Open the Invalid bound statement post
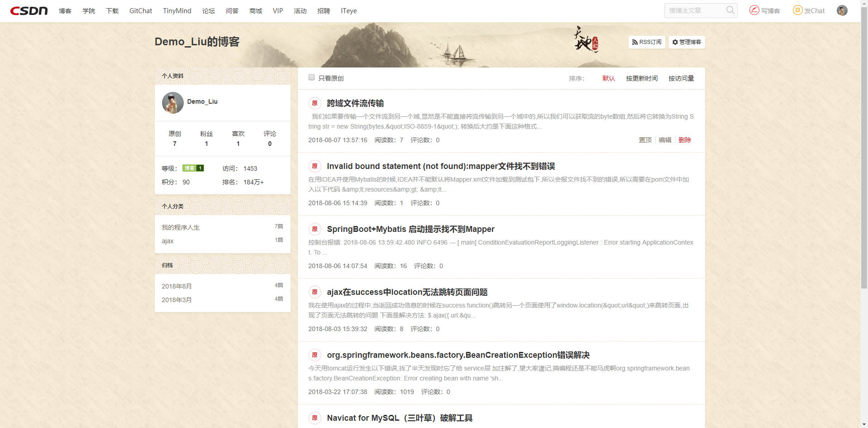This screenshot has height=428, width=868. [x=441, y=166]
